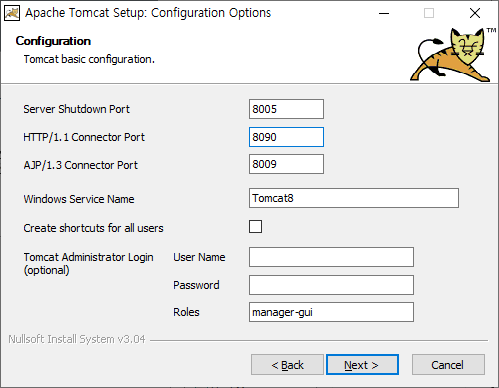Screen dimensions: 499x388
Task: Click the Create shortcuts for all users label
Action: click(x=93, y=228)
